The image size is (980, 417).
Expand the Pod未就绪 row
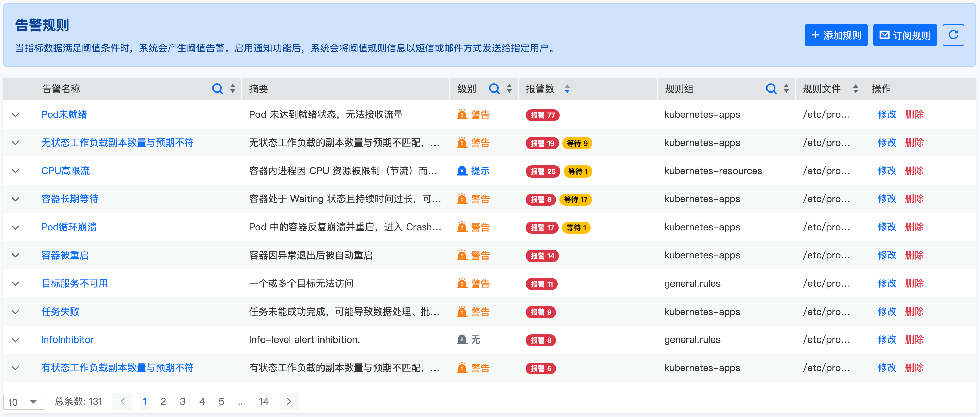[x=16, y=115]
